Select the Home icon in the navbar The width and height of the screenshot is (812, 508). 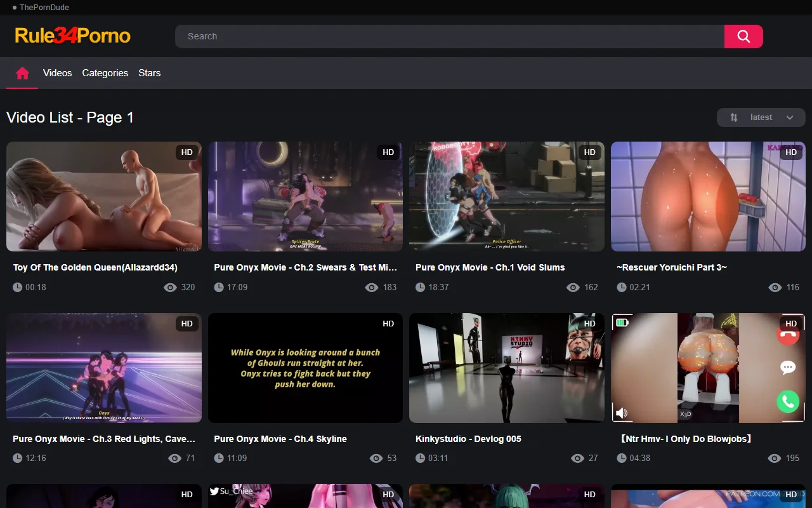22,72
